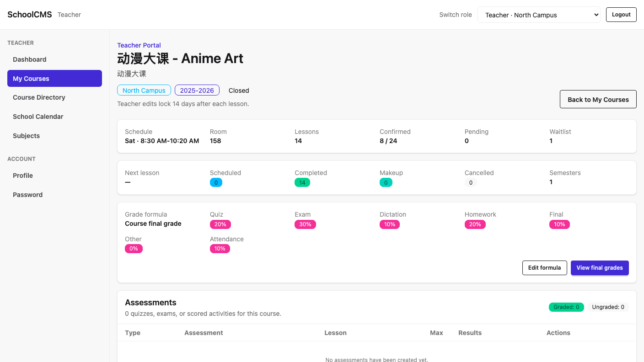This screenshot has height=362, width=644.
Task: Click the Teacher Portal breadcrumb link
Action: click(139, 45)
